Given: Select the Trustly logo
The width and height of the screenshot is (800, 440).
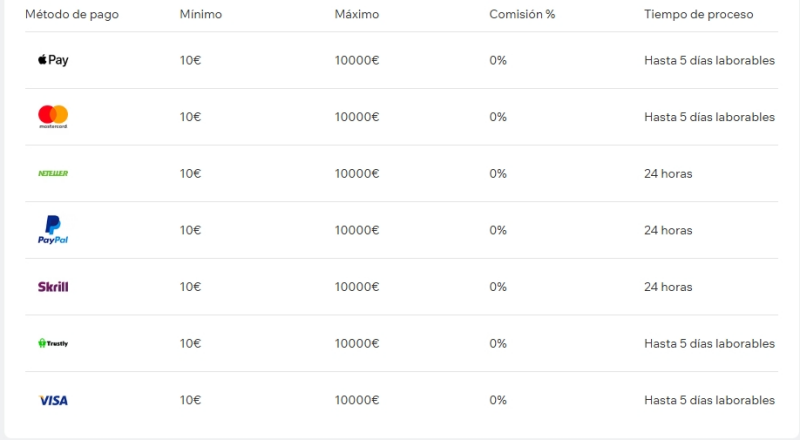Looking at the screenshot, I should [53, 343].
